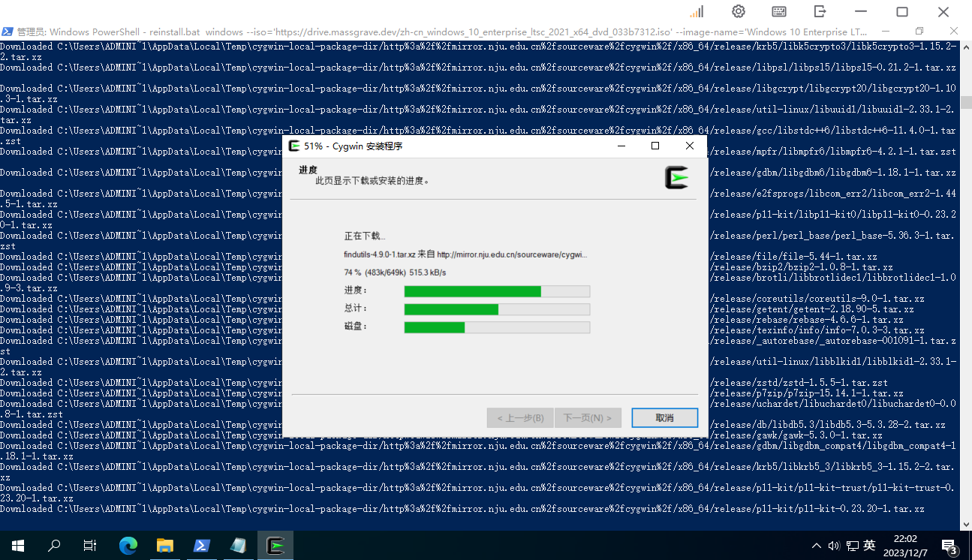This screenshot has height=560, width=972.
Task: Click the taskbar search magnifier
Action: click(54, 546)
